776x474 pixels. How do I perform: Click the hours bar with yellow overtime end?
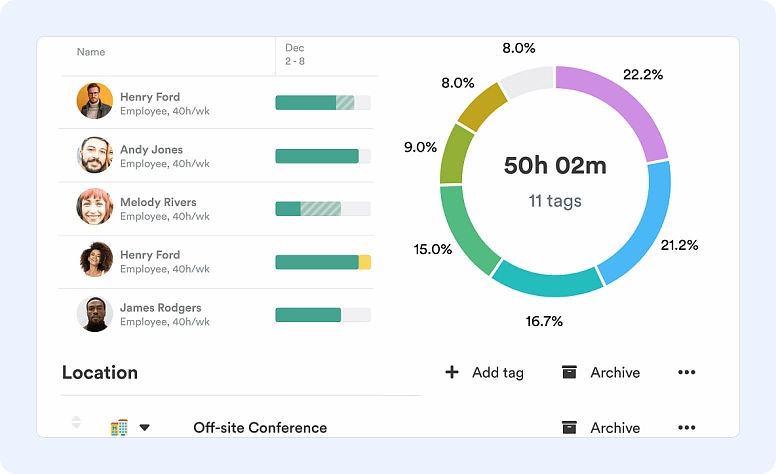[322, 262]
